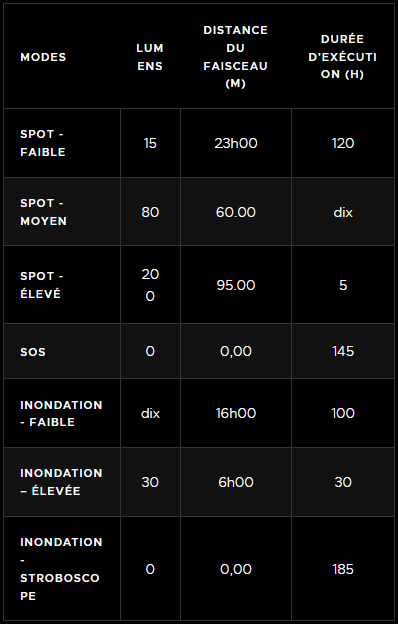Click the DISTANCE DU FAISCEAU (M) header
Screen dimensions: 398x624
tap(236, 57)
